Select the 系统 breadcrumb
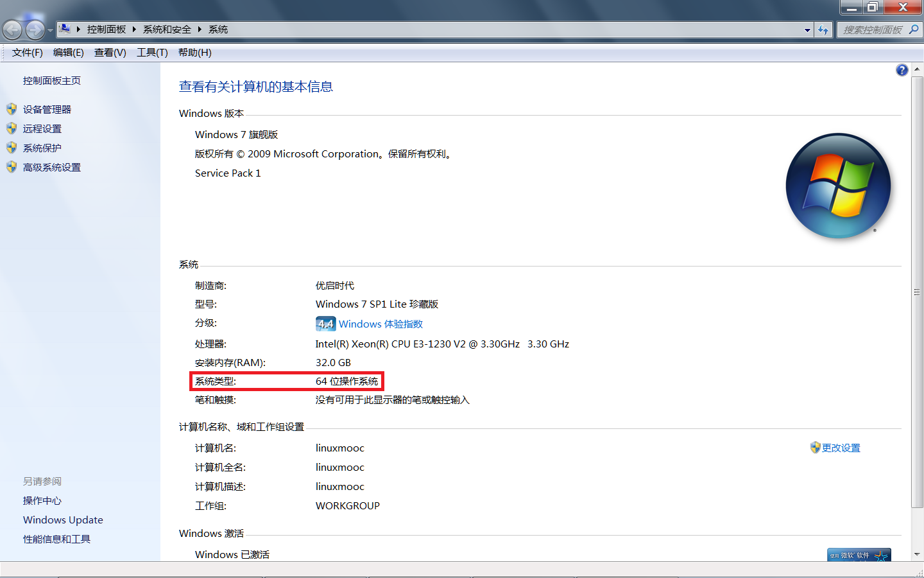 [x=218, y=30]
